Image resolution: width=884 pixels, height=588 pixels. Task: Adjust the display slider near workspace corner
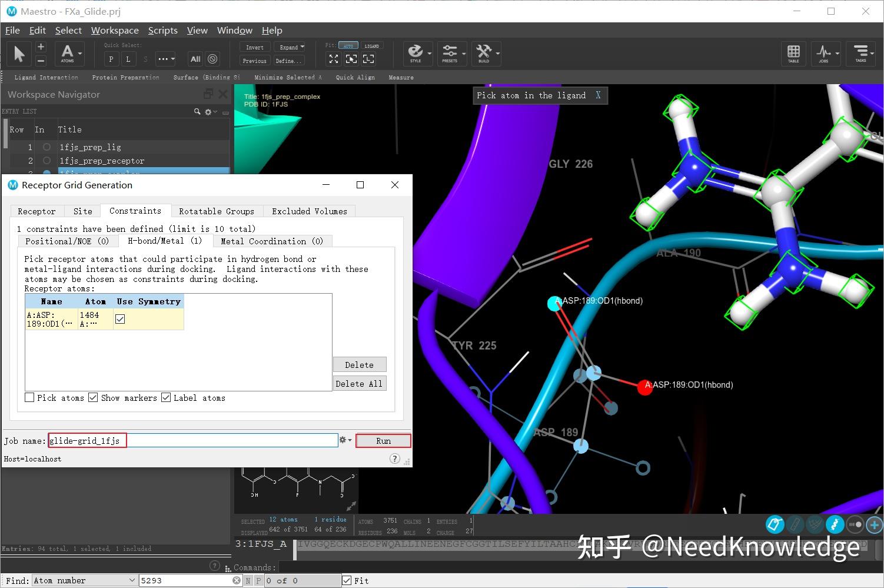(855, 524)
